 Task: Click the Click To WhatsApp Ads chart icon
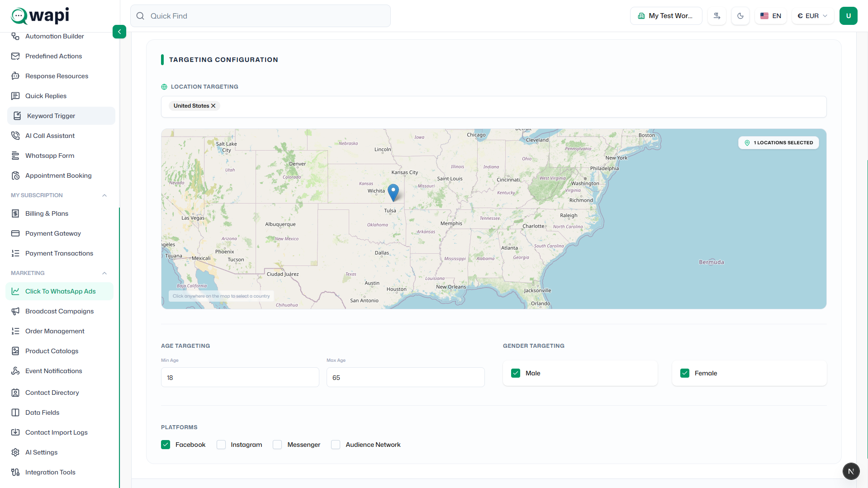coord(15,291)
